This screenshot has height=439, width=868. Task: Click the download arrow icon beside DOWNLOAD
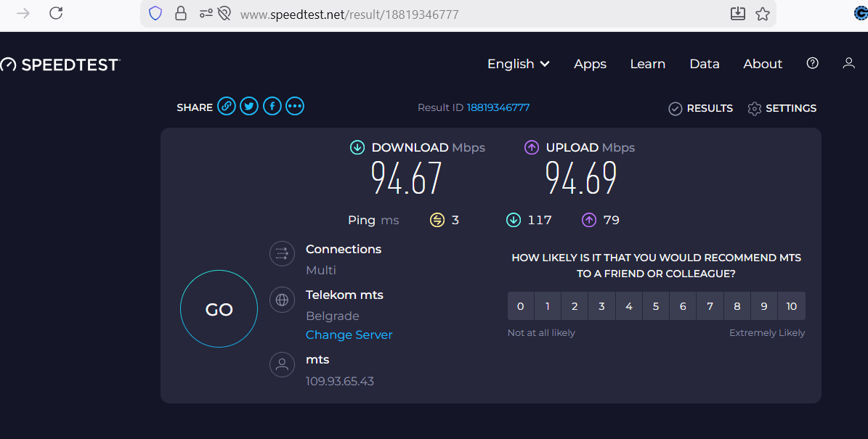click(x=357, y=147)
